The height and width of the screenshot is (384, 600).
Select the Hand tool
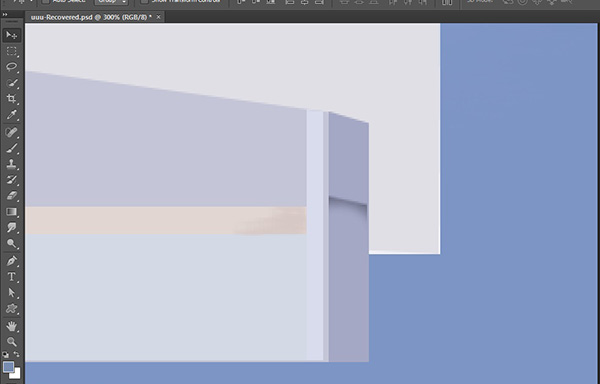coord(11,326)
